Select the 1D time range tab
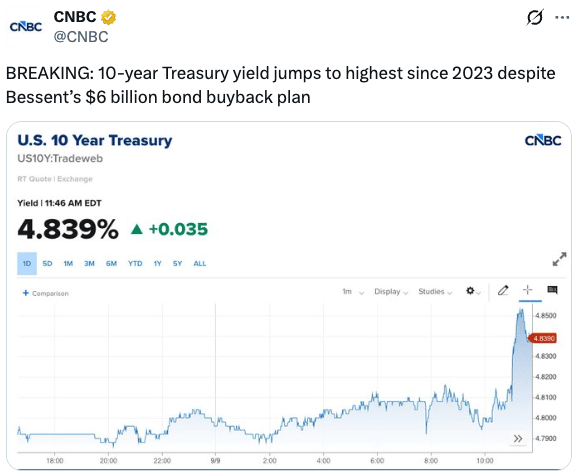The width and height of the screenshot is (580, 474). pos(27,263)
